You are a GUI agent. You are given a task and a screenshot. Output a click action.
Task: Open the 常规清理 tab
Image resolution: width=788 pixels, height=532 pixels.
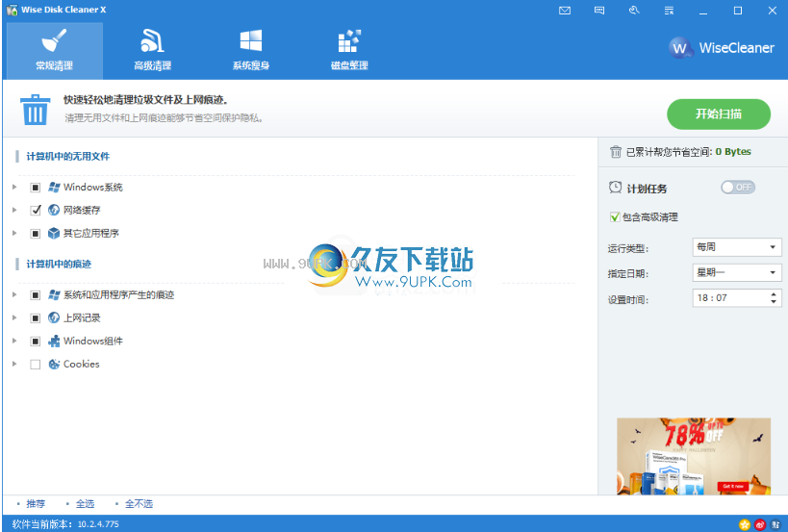pyautogui.click(x=54, y=51)
